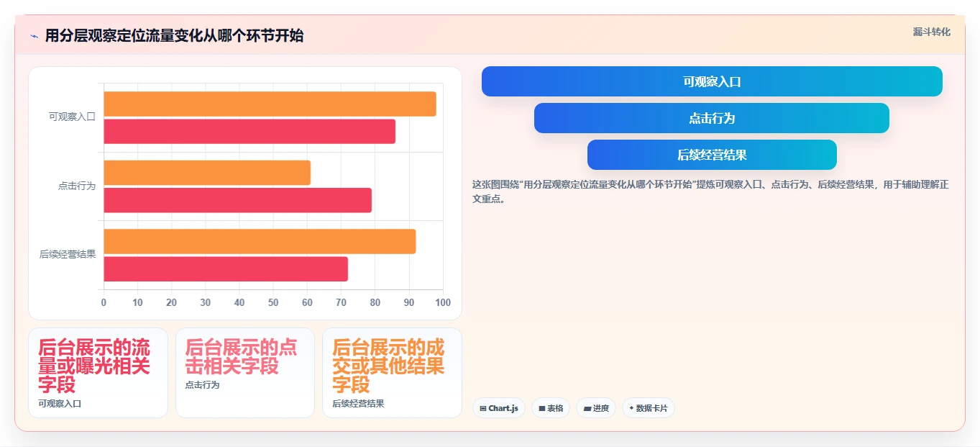Open the 后台展示的流量或曝光相关字段 card

pos(98,373)
